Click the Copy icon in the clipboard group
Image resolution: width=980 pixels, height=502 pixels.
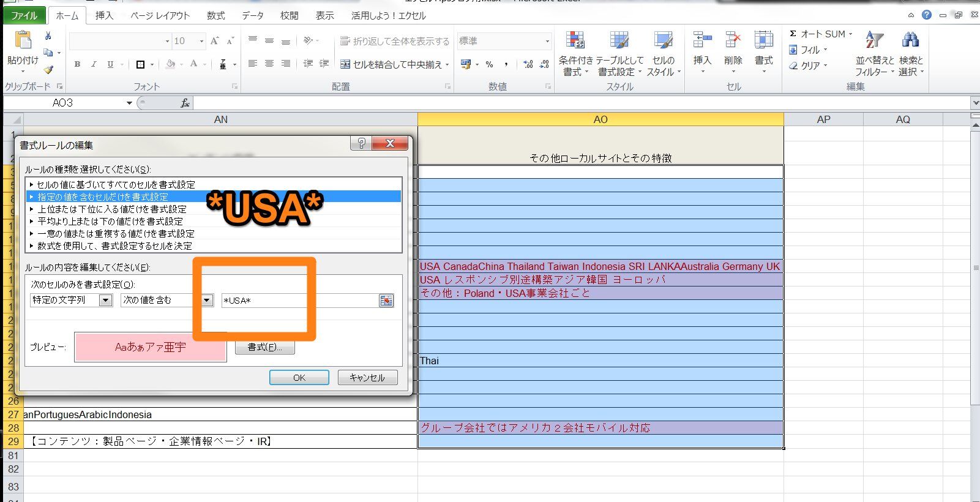[48, 53]
